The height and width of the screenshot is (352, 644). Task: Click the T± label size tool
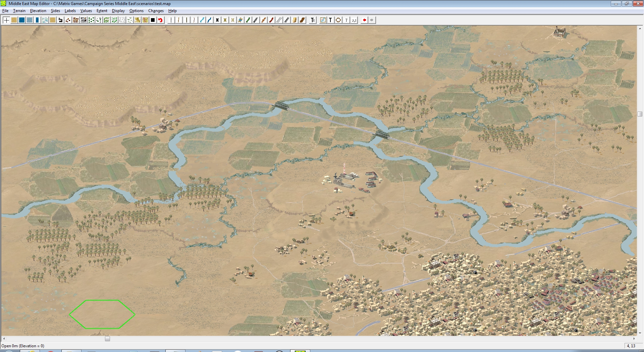pyautogui.click(x=313, y=20)
